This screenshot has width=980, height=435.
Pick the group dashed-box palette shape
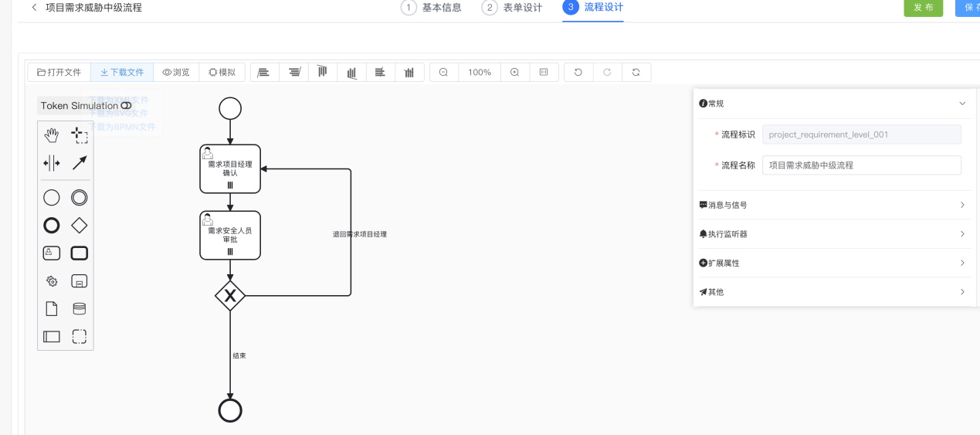80,337
